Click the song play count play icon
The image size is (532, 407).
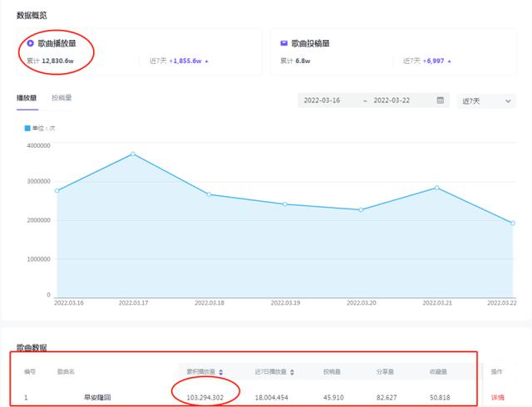[x=30, y=43]
